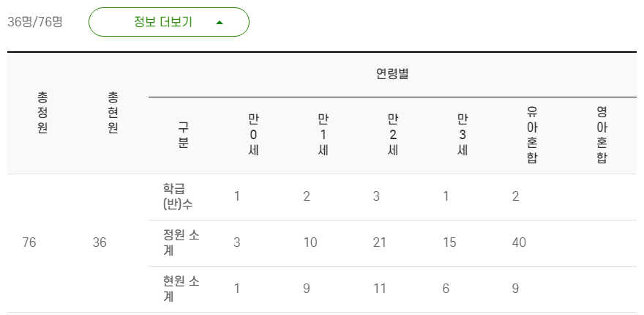Viewport: 644px width, 315px height.
Task: Choose the 만 0세 column header
Action: tap(253, 136)
